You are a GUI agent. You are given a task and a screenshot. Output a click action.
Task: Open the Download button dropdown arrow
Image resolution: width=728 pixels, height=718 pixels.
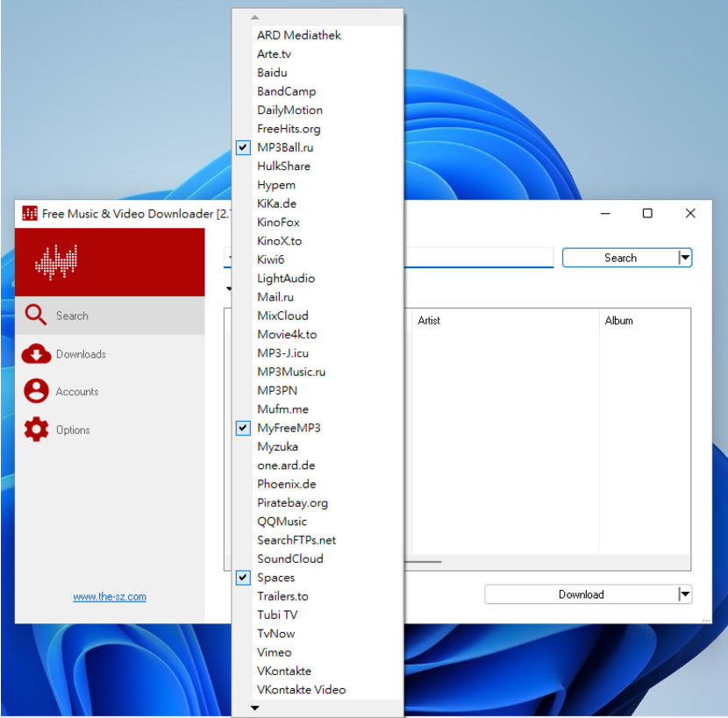tap(685, 594)
